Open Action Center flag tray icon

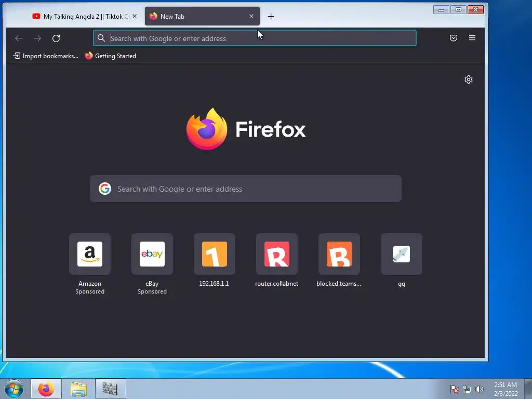(x=454, y=389)
